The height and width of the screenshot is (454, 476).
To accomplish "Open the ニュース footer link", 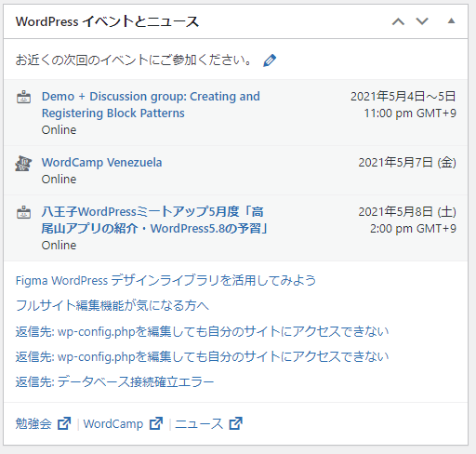I will click(x=199, y=423).
